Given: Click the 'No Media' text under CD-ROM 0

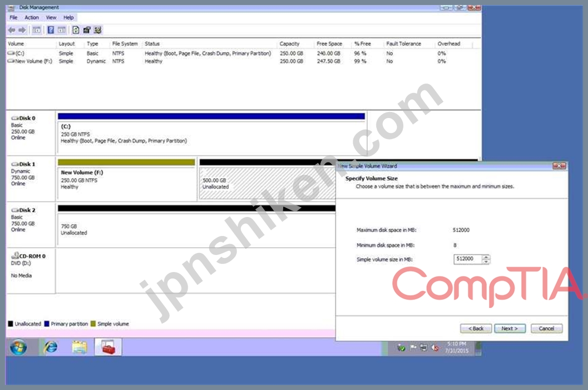Looking at the screenshot, I should click(x=22, y=275).
